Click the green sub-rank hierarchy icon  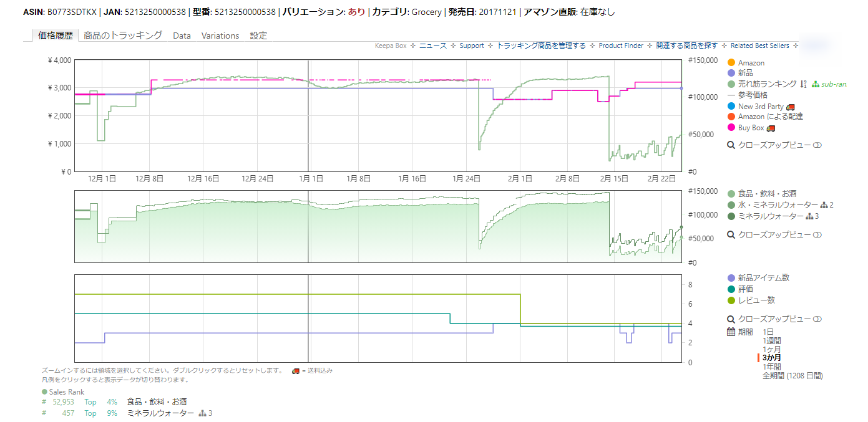816,84
